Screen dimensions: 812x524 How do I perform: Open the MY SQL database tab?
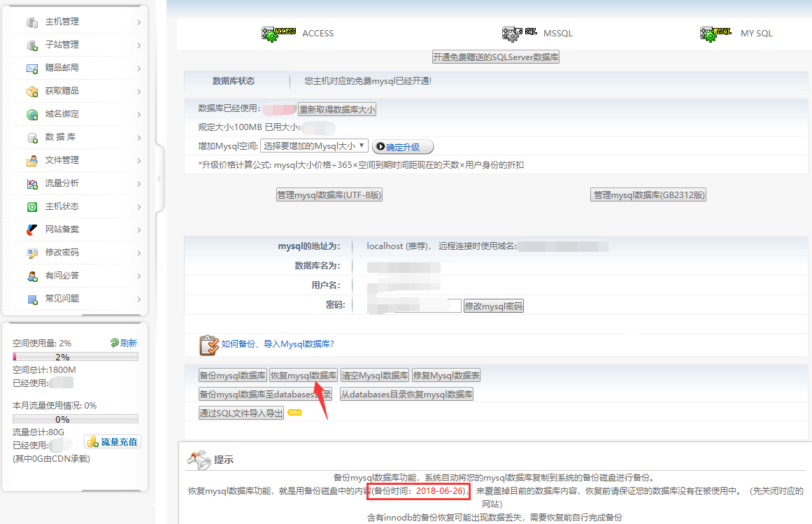[x=756, y=34]
